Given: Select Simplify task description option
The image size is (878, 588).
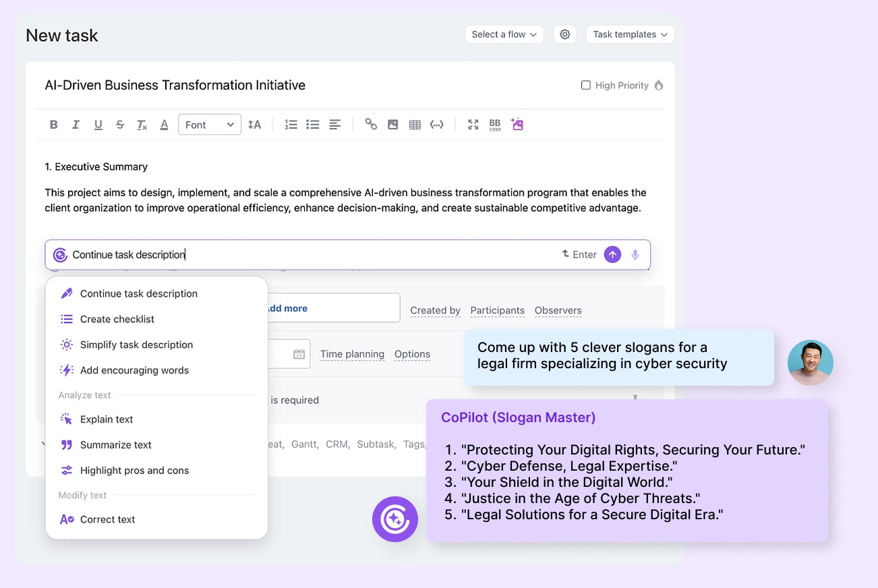Looking at the screenshot, I should [x=136, y=345].
